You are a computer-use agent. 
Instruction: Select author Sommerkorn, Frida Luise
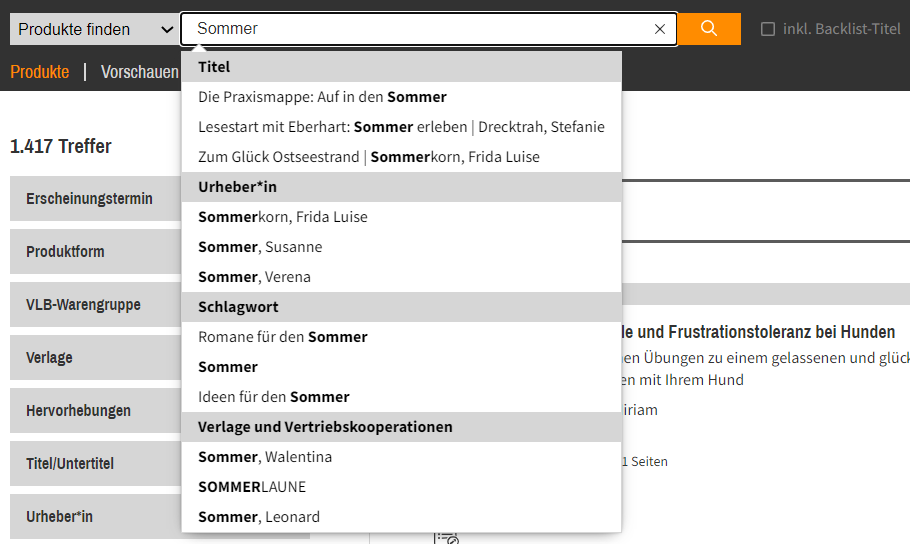point(401,217)
